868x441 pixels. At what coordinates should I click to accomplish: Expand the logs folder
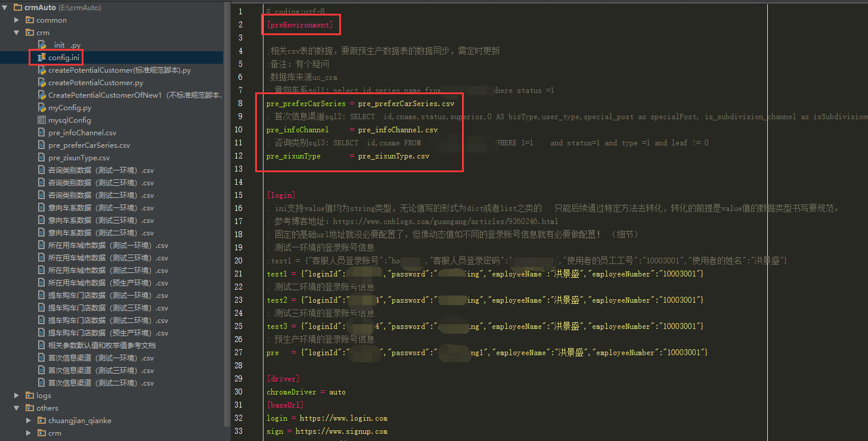pyautogui.click(x=17, y=396)
